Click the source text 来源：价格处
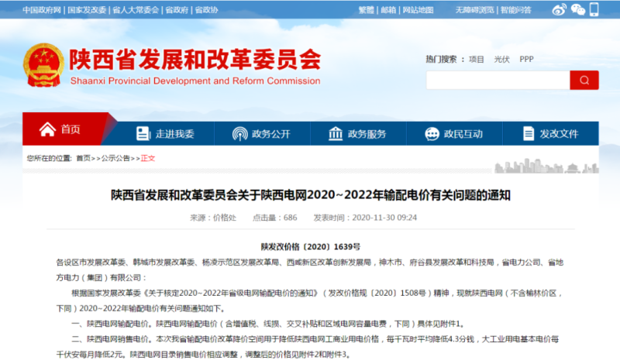 213,218
